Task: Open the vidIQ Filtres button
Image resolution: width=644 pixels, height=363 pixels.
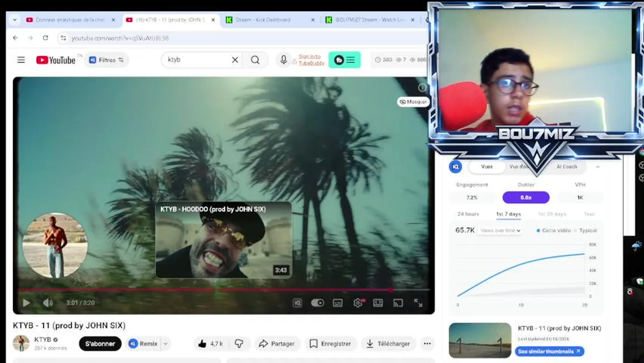Action: tap(107, 60)
